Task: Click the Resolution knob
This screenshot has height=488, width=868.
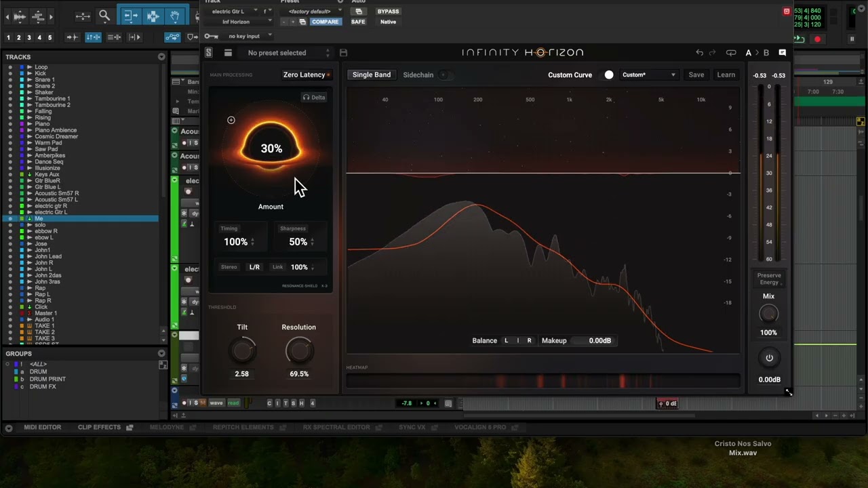Action: coord(298,350)
